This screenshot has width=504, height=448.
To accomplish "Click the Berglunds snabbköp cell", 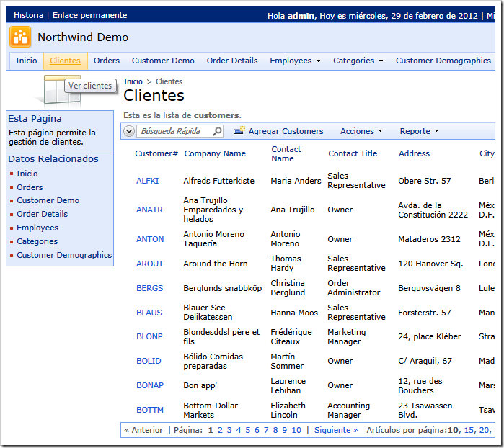I will pyautogui.click(x=222, y=288).
